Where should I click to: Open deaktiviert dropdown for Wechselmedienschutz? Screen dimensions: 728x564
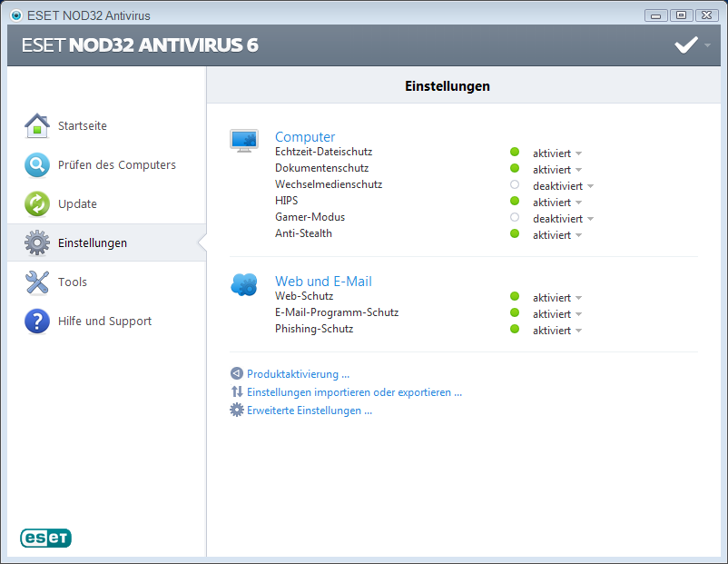pos(563,186)
